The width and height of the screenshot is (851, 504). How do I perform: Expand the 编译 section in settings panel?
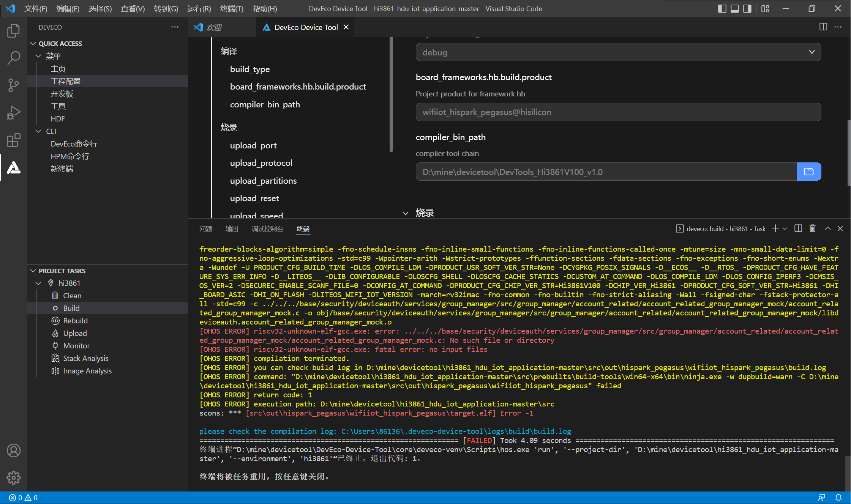tap(229, 51)
